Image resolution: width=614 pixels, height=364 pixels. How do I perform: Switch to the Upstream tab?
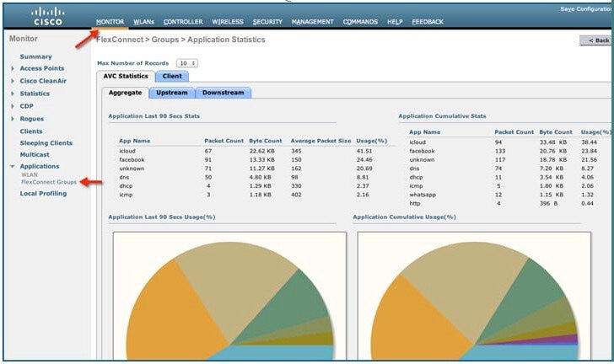(x=172, y=93)
